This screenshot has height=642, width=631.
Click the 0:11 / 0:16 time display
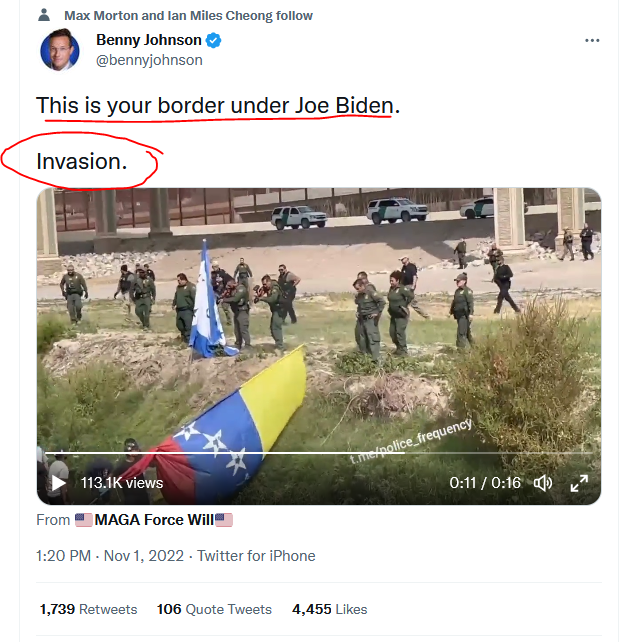click(x=485, y=483)
